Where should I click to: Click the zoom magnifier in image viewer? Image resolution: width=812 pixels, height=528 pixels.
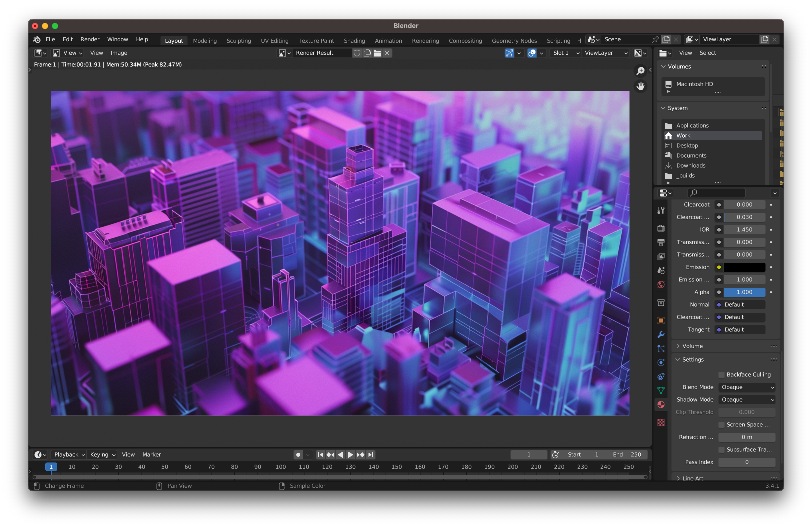[640, 70]
